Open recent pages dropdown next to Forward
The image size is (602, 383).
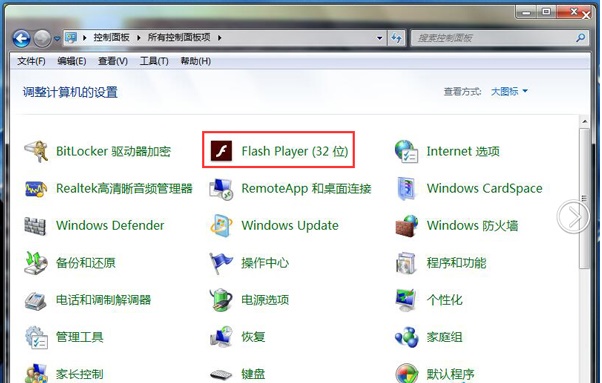pyautogui.click(x=57, y=38)
